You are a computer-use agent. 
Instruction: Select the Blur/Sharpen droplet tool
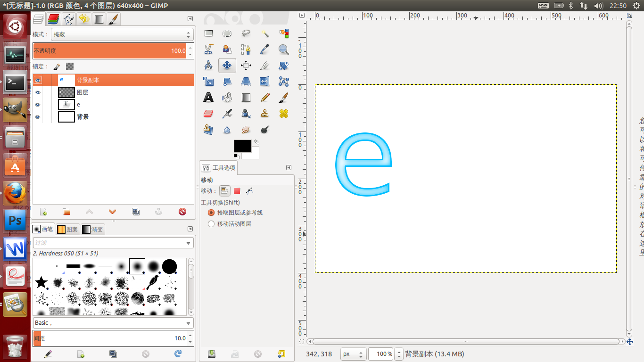point(227,130)
